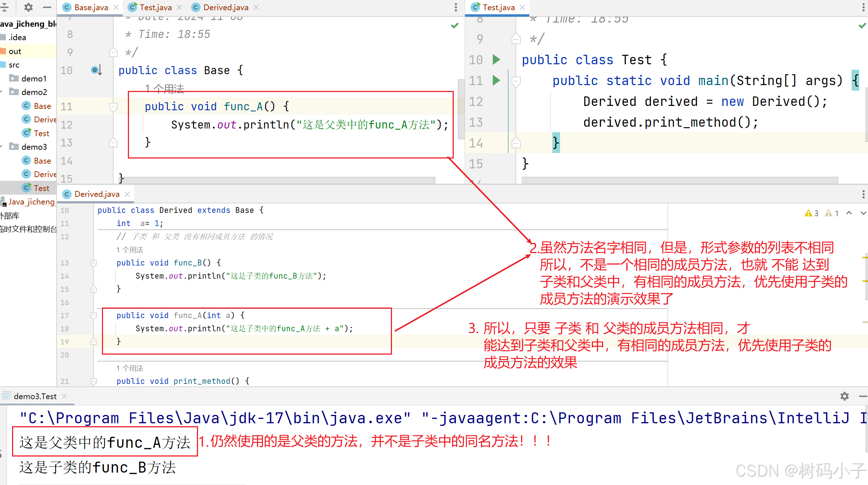Image resolution: width=868 pixels, height=485 pixels.
Task: Close the Test.java tab in left editor
Action: [x=179, y=7]
